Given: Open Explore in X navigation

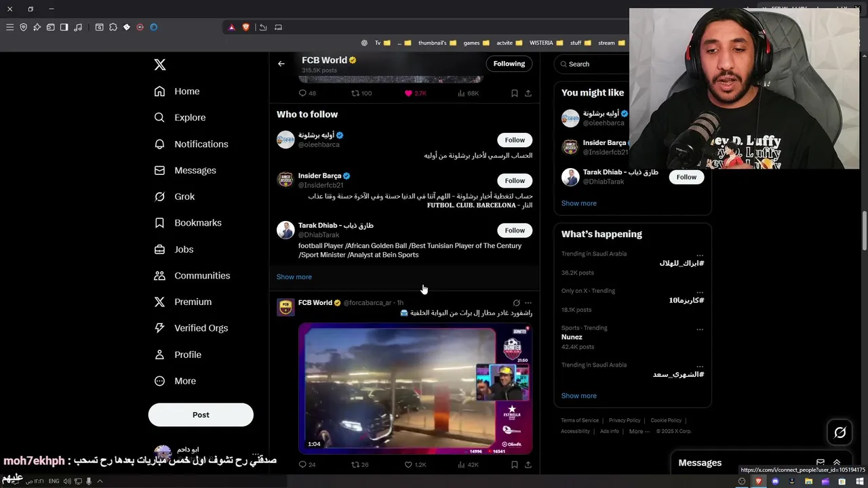Looking at the screenshot, I should click(x=180, y=117).
